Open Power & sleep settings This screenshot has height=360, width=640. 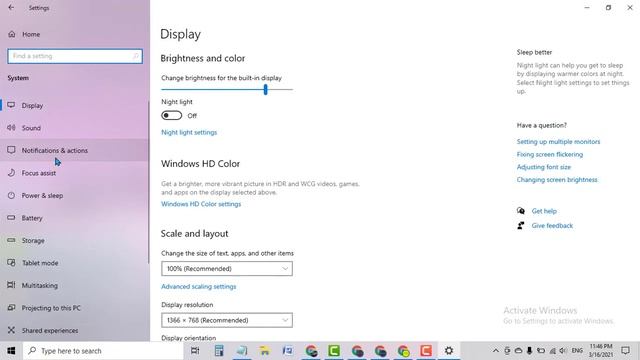pos(74,195)
